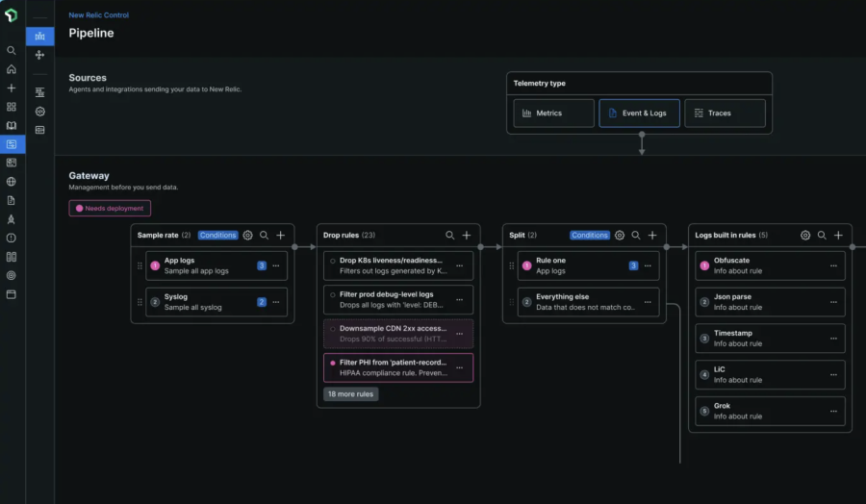This screenshot has width=866, height=504.
Task: Open the target icon in sidebar
Action: click(x=11, y=275)
